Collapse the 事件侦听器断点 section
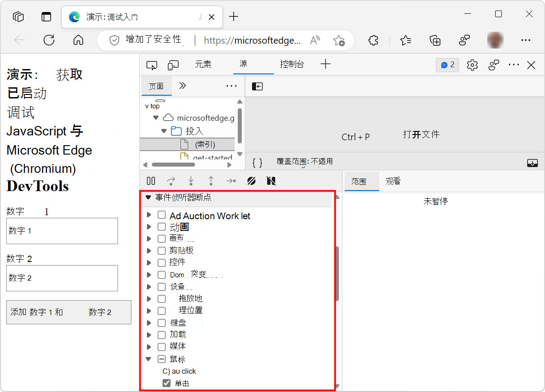Viewport: 545px width, 392px height. pyautogui.click(x=148, y=197)
